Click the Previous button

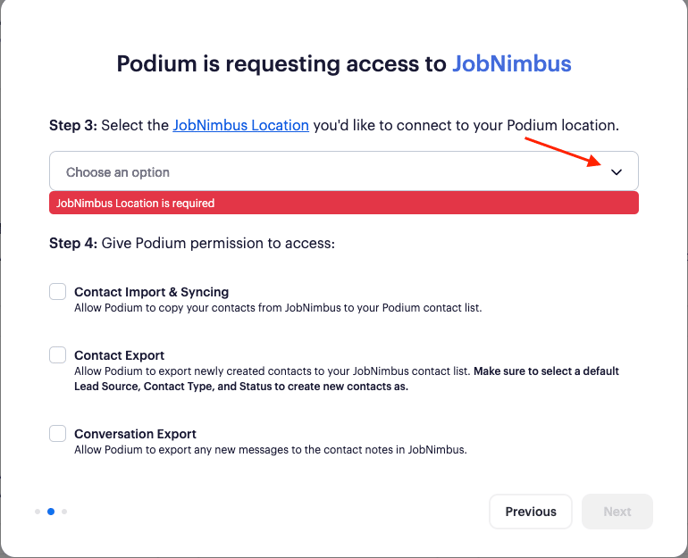[530, 512]
